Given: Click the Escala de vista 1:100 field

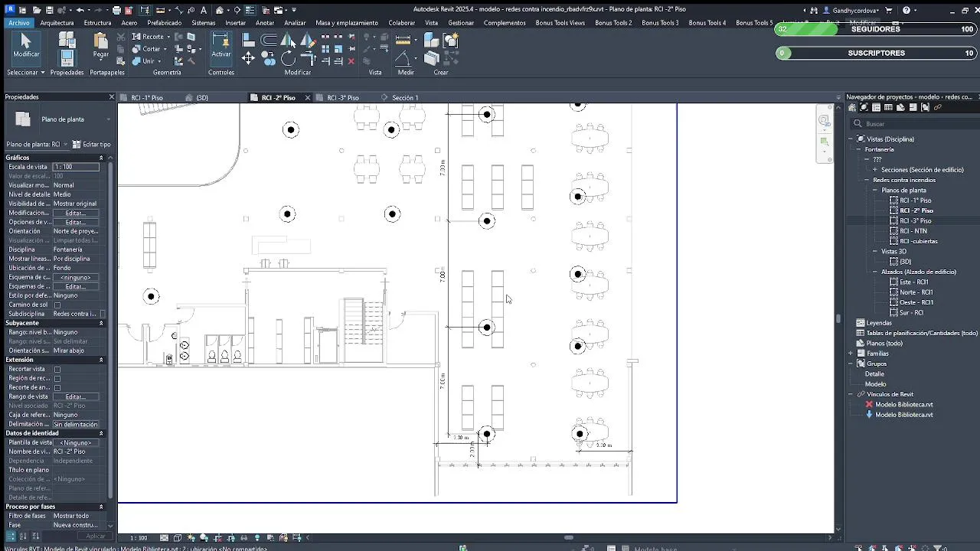Looking at the screenshot, I should tap(75, 167).
